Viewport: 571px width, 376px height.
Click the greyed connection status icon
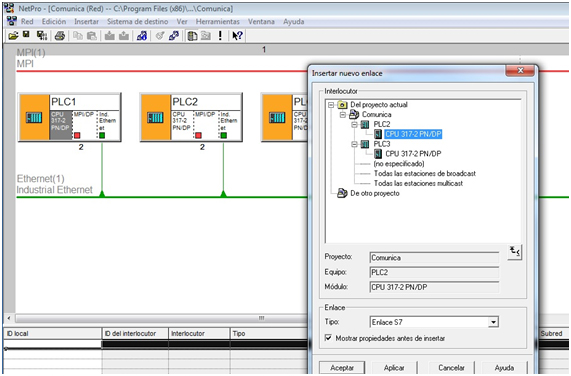pos(160,36)
